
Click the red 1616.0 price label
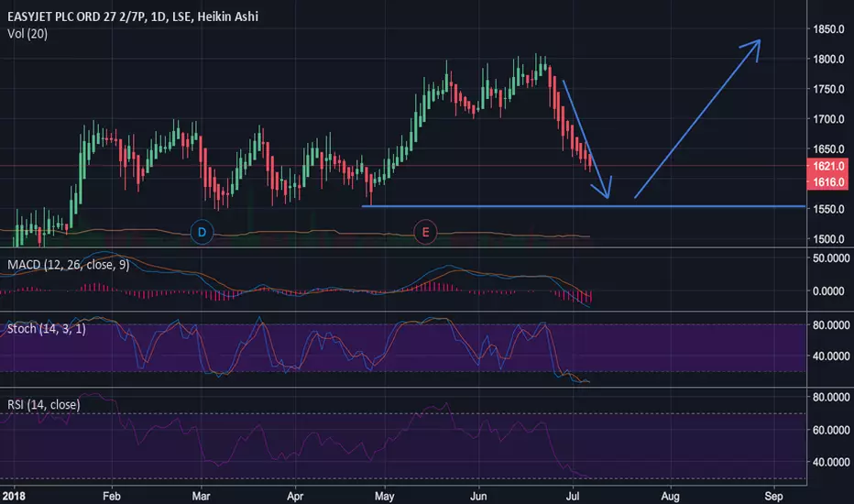827,182
